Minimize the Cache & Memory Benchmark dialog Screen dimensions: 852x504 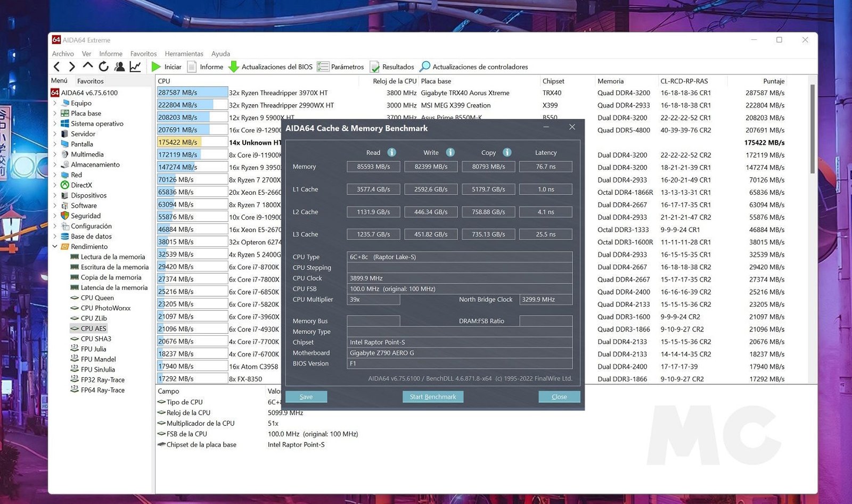tap(546, 127)
